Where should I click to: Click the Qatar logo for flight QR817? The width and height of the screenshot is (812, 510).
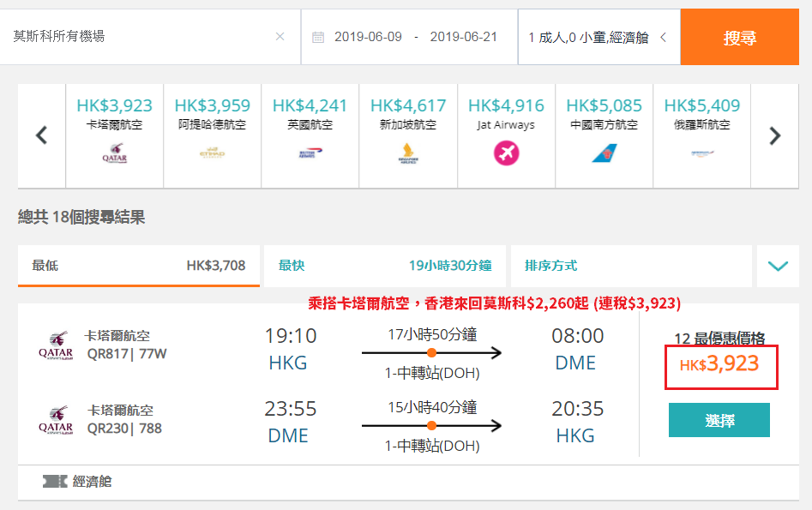click(56, 345)
